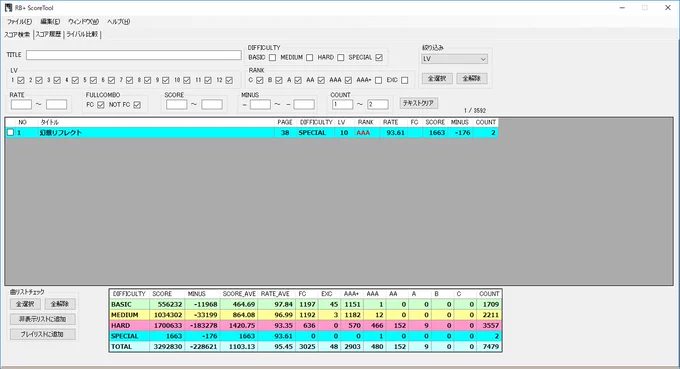
Task: Focus the MINUS lower bound field
Action: (x=260, y=104)
